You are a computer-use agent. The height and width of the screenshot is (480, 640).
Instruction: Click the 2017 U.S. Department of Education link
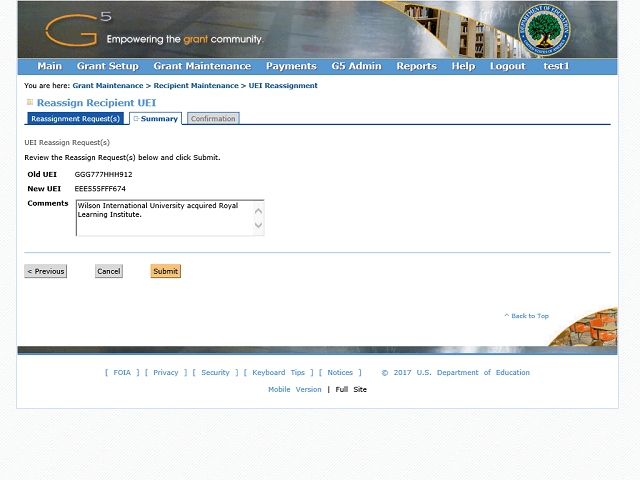click(456, 372)
